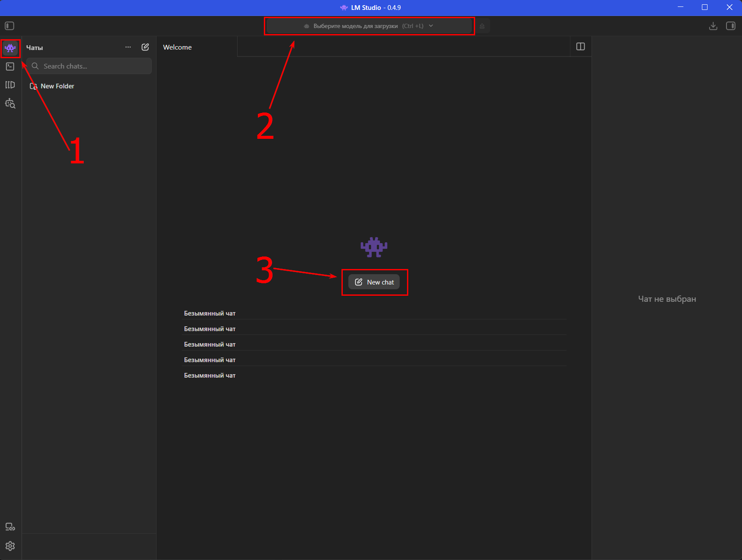
Task: Toggle the split view icon
Action: point(580,47)
